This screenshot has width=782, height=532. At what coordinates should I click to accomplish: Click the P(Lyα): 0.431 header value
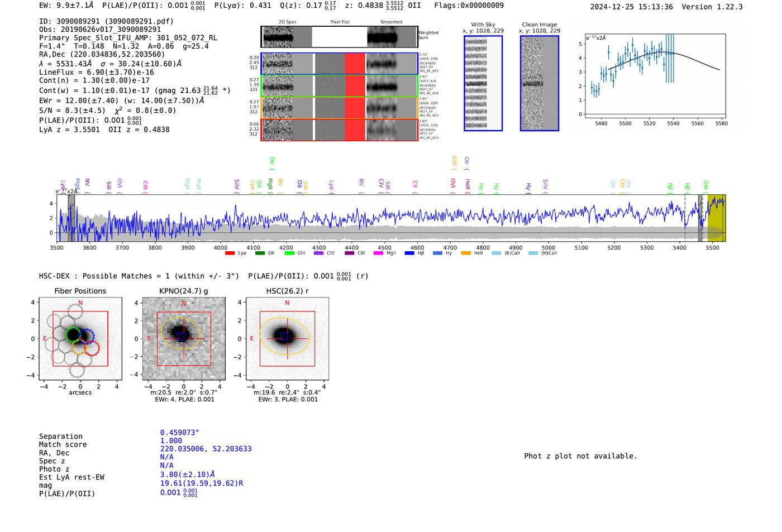click(x=242, y=6)
